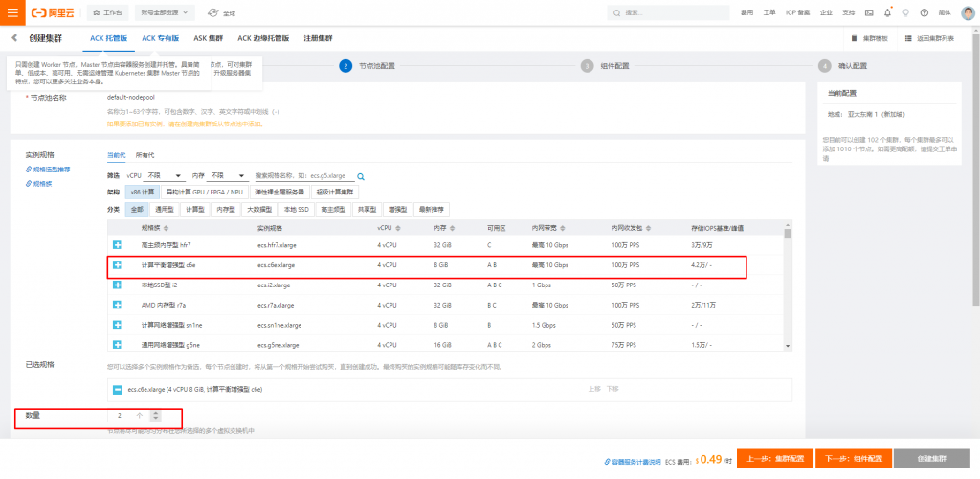This screenshot has width=980, height=479.
Task: Click 下一步：组件配置 next step button
Action: pos(853,458)
